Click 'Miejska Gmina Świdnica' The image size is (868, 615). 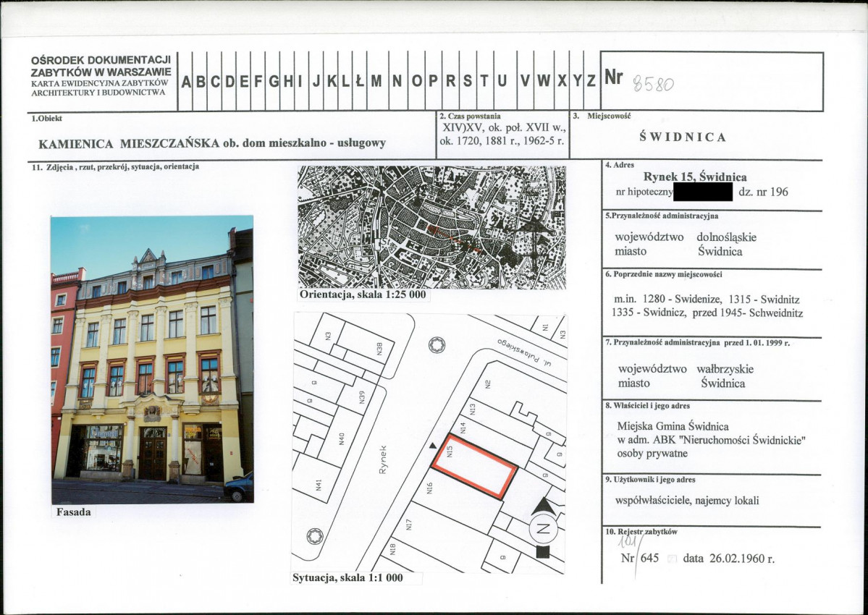click(x=673, y=426)
